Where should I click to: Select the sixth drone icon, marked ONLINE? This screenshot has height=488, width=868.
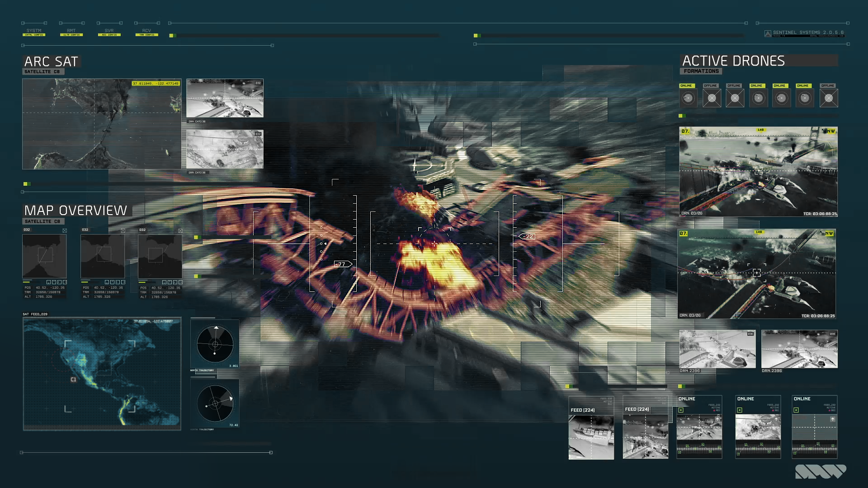point(805,98)
